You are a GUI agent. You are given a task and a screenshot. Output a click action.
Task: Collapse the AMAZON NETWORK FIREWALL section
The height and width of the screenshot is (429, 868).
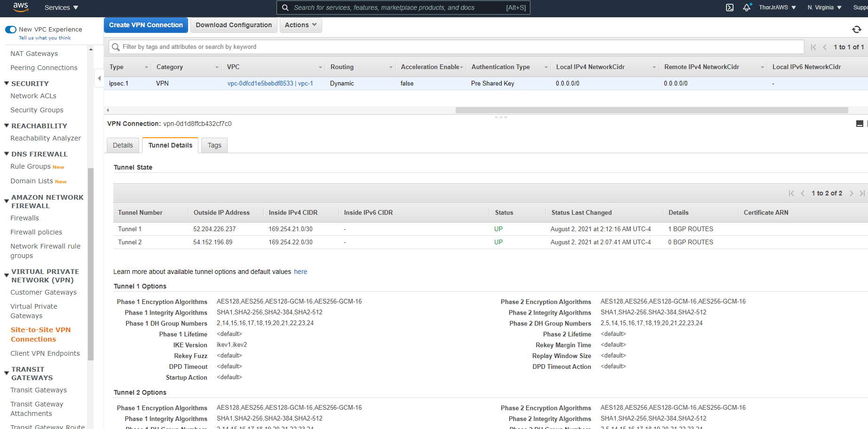(x=7, y=201)
